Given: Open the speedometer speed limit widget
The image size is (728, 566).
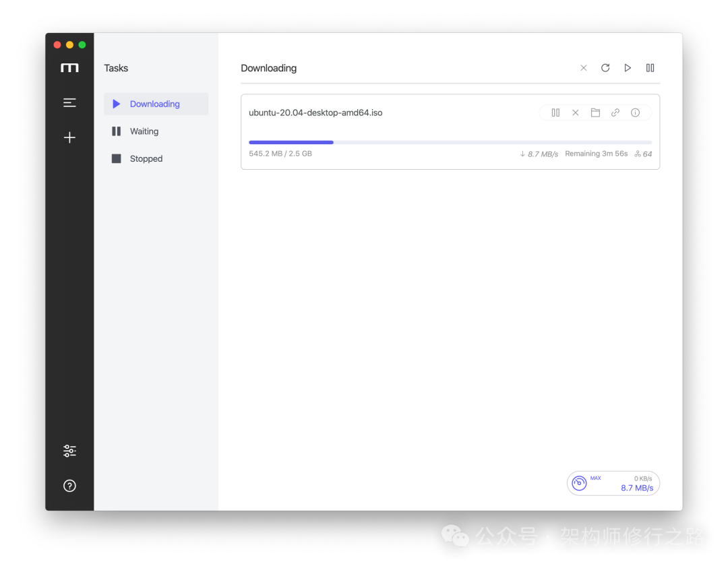Looking at the screenshot, I should coord(613,483).
